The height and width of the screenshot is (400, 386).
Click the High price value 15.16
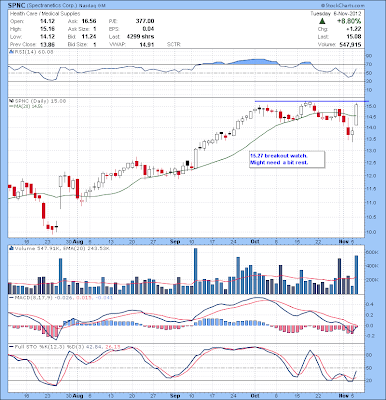click(x=47, y=29)
